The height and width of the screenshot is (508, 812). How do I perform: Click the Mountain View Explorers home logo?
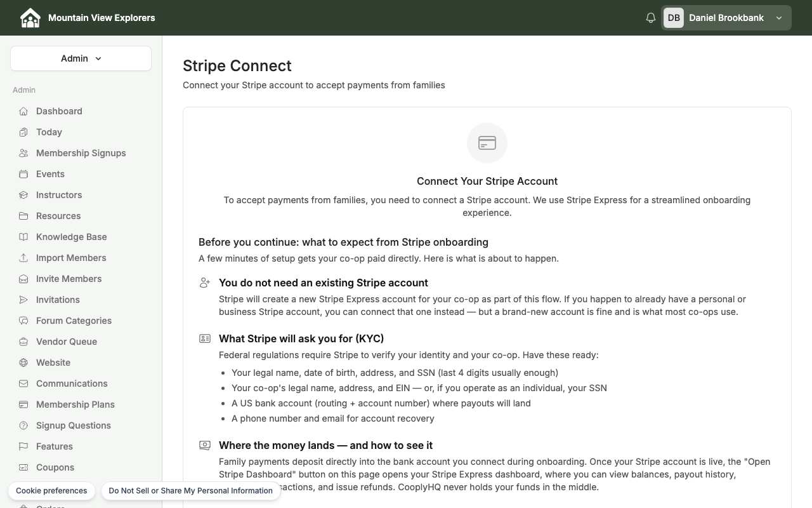30,18
